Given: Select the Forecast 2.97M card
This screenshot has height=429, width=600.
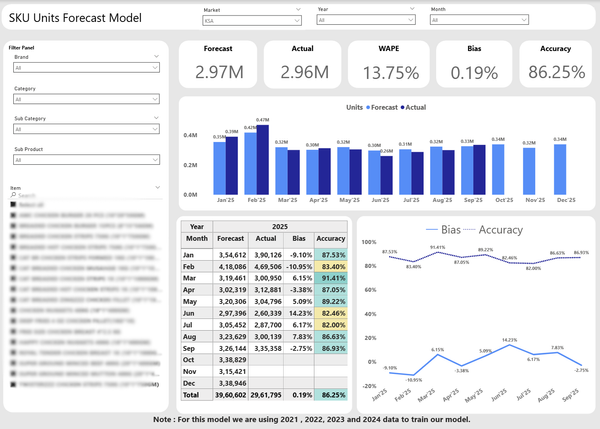Looking at the screenshot, I should [x=218, y=64].
